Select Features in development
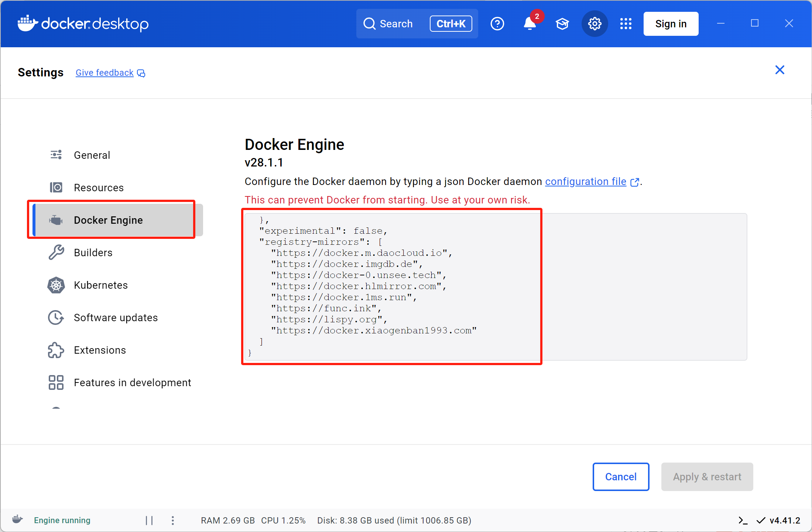Image resolution: width=812 pixels, height=532 pixels. 132,382
